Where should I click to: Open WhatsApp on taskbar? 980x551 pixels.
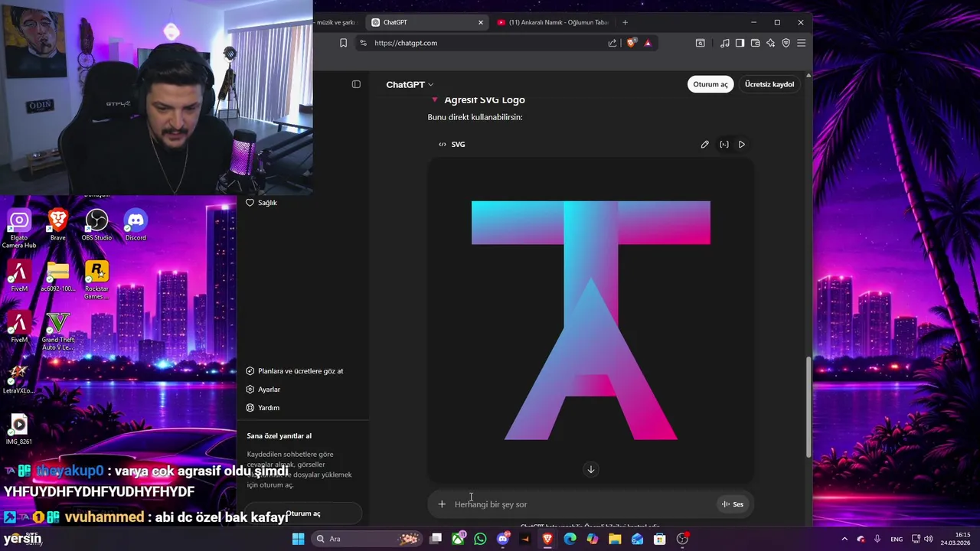480,539
